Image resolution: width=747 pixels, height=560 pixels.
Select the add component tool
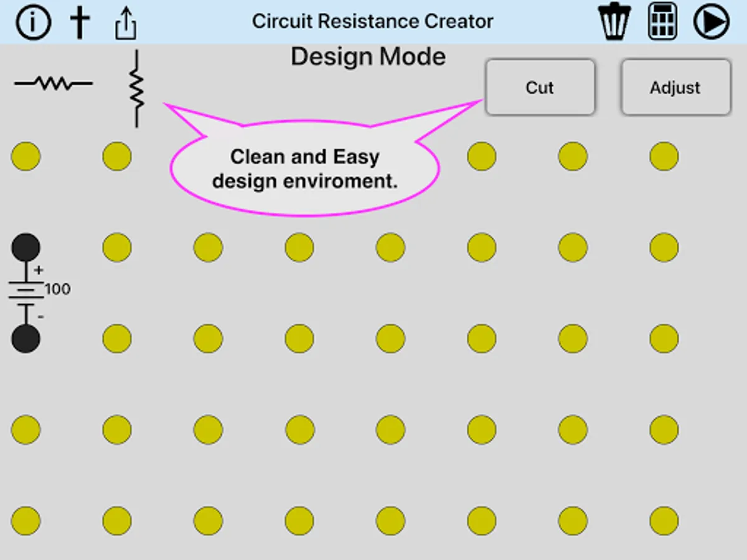coord(80,21)
